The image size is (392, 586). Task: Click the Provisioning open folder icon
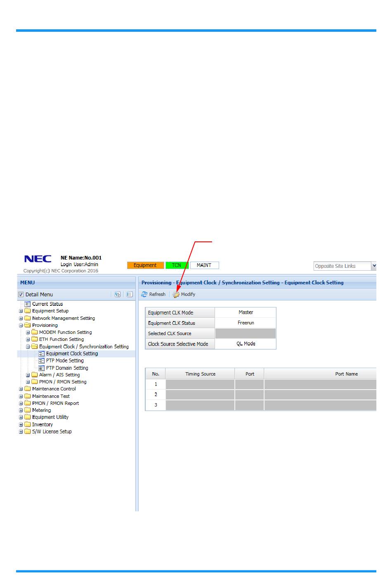(28, 325)
